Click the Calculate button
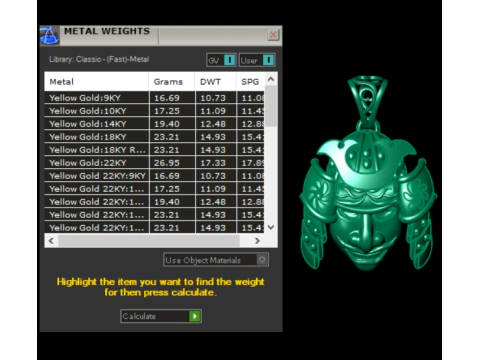 (161, 316)
